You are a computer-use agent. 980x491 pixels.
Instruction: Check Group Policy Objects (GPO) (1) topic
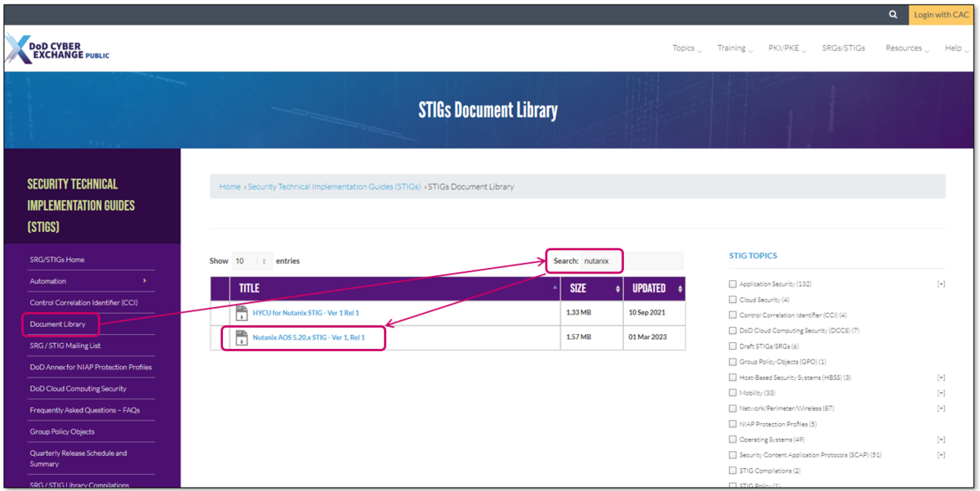pyautogui.click(x=733, y=362)
